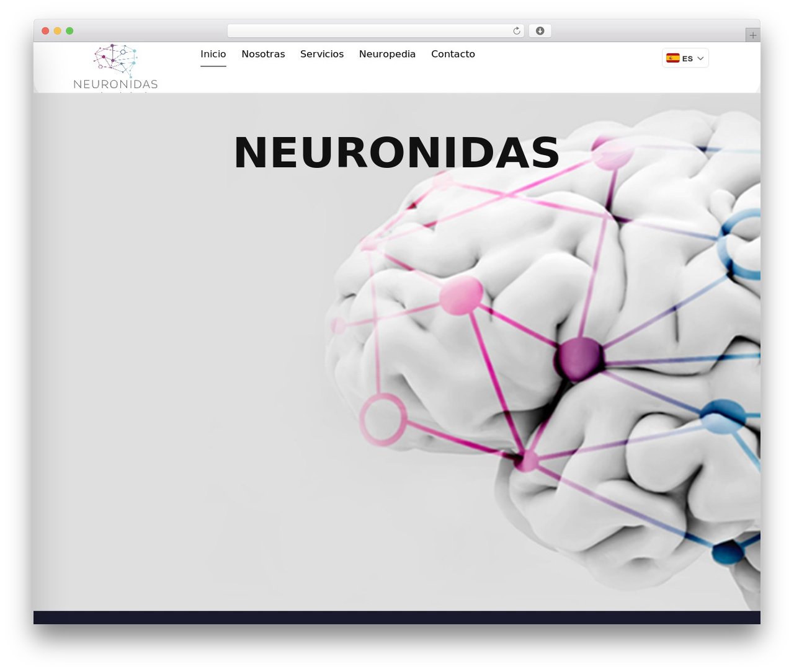The width and height of the screenshot is (794, 672).
Task: Reload the page with the refresh icon
Action: [x=516, y=31]
